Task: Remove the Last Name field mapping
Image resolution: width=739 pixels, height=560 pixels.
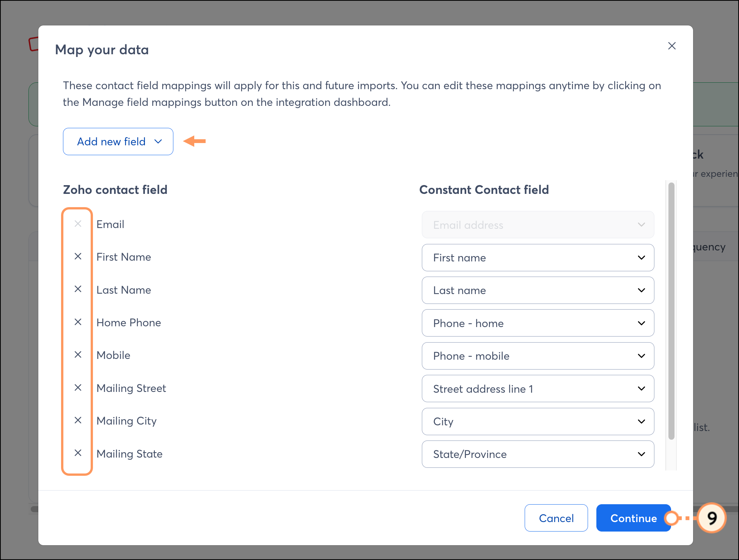Action: point(78,289)
